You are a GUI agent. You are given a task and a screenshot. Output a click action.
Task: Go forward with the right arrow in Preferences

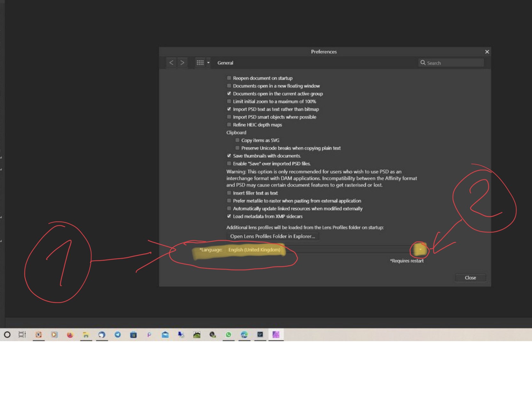[182, 63]
